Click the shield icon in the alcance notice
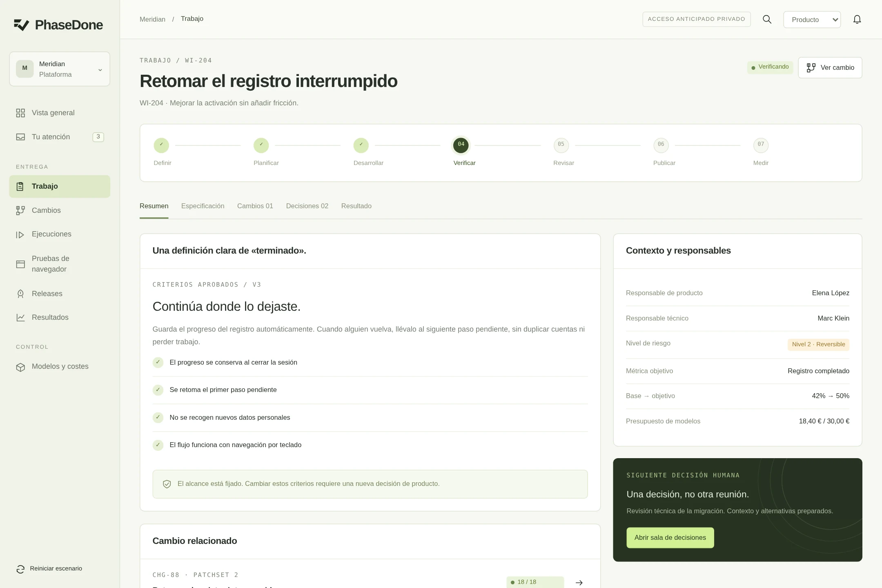This screenshot has height=588, width=882. pyautogui.click(x=167, y=484)
